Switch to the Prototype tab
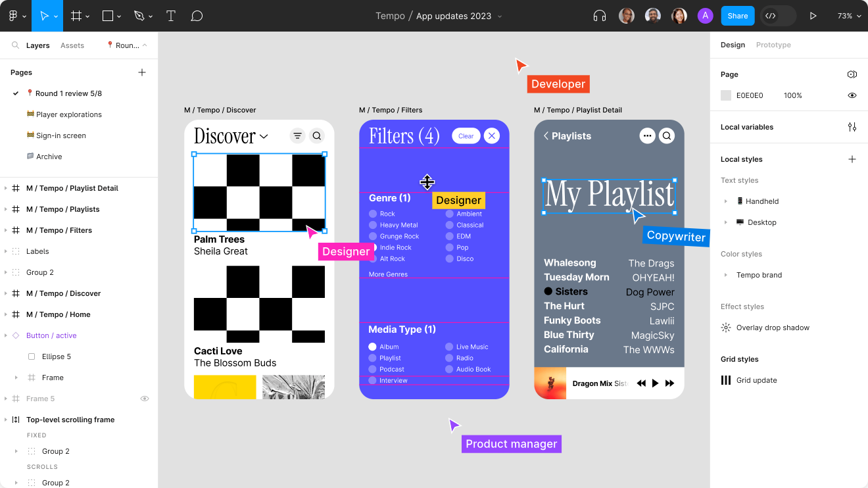This screenshot has width=868, height=488. [x=773, y=45]
